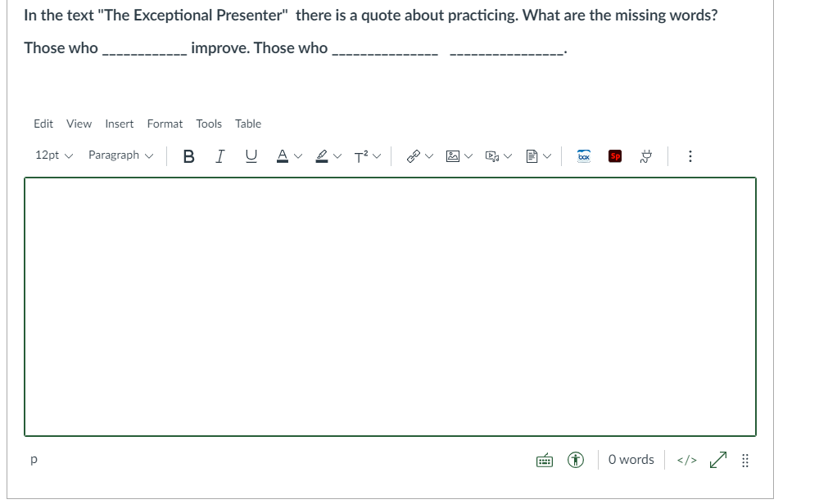This screenshot has width=828, height=504.
Task: Open the apps plug icon
Action: point(645,155)
